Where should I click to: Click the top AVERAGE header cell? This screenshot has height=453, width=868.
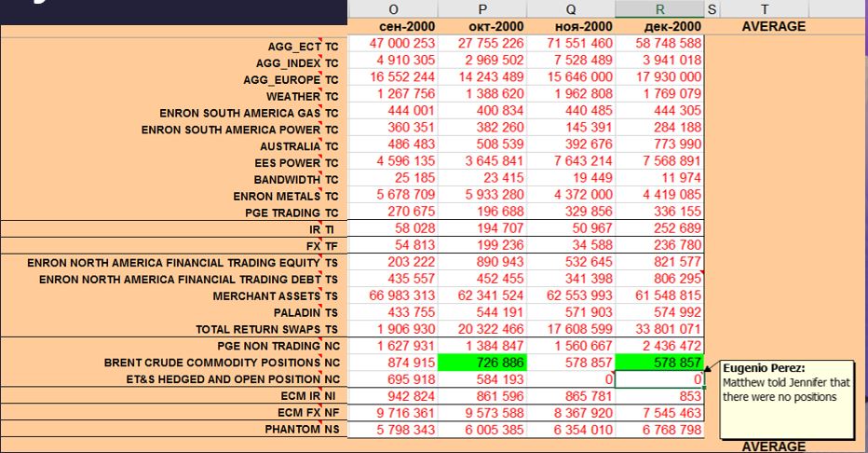coord(773,27)
